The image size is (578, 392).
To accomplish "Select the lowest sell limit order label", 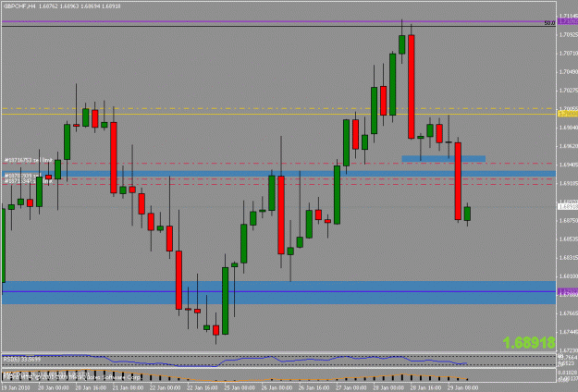I will [29, 181].
